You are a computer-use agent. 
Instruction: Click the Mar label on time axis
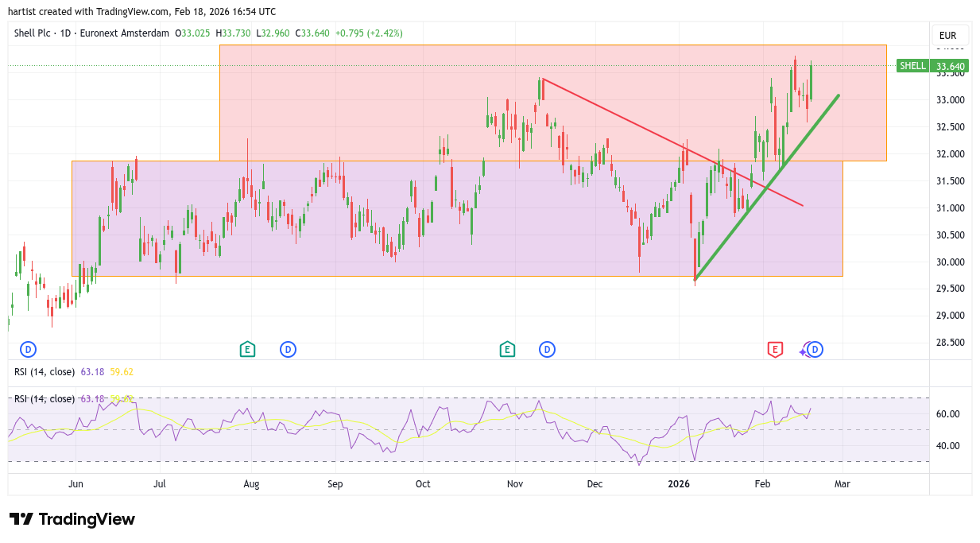click(842, 484)
